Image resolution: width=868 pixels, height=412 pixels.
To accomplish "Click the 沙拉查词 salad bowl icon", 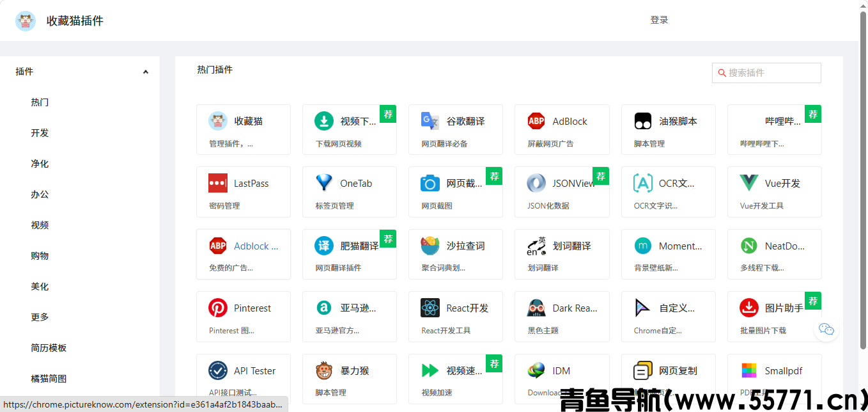I will (430, 246).
